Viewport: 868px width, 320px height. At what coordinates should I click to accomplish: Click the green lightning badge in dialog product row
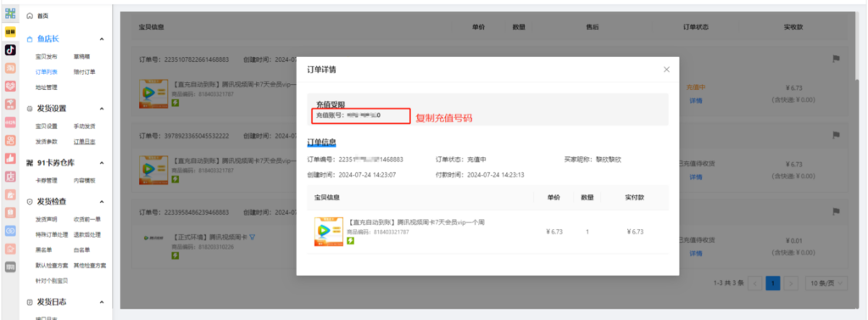point(350,241)
